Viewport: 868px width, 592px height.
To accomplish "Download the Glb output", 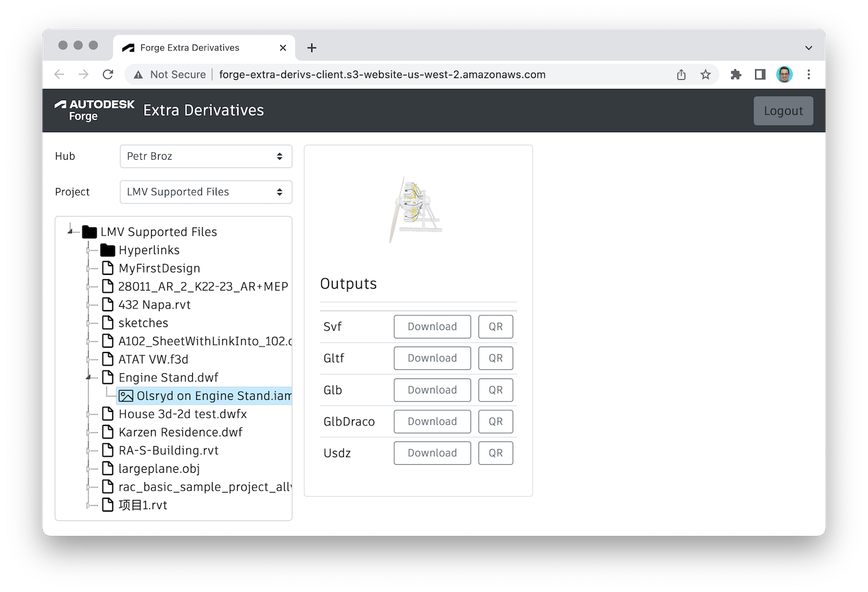I will [432, 390].
